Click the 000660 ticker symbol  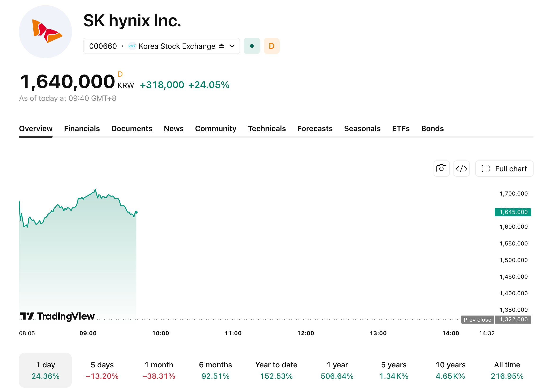[x=103, y=46]
